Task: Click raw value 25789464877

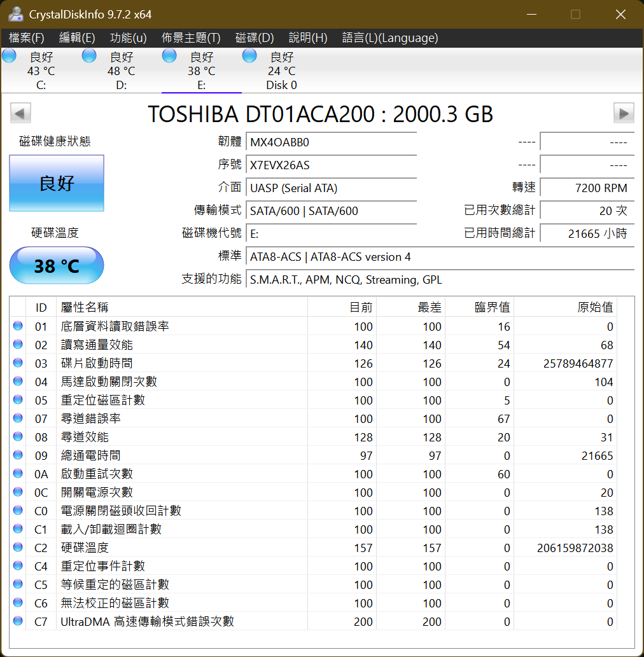Action: coord(578,363)
